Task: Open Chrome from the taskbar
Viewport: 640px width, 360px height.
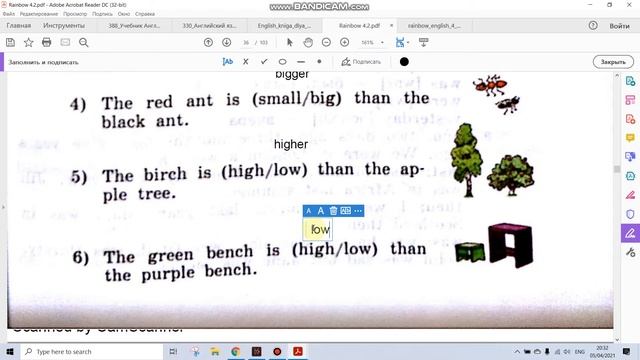Action: pos(236,351)
